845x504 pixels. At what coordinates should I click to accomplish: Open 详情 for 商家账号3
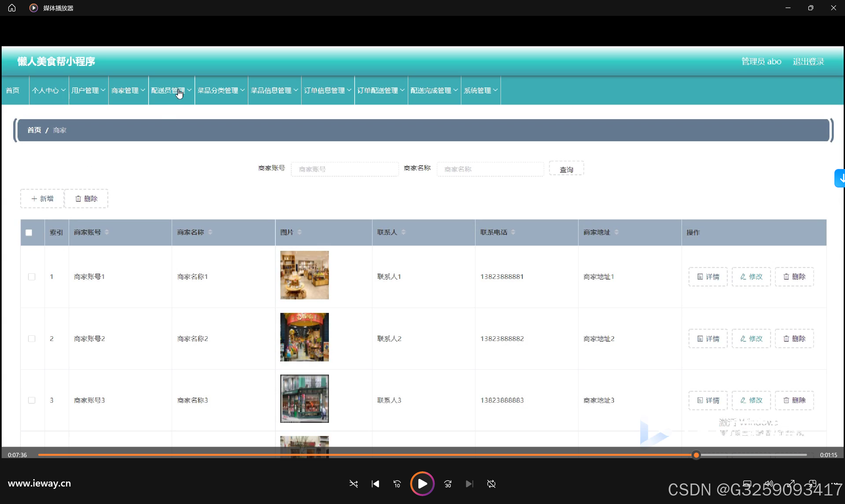coord(708,400)
